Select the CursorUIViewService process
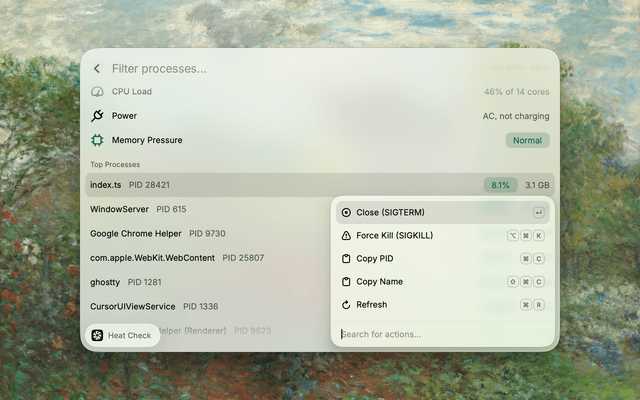 coord(208,307)
